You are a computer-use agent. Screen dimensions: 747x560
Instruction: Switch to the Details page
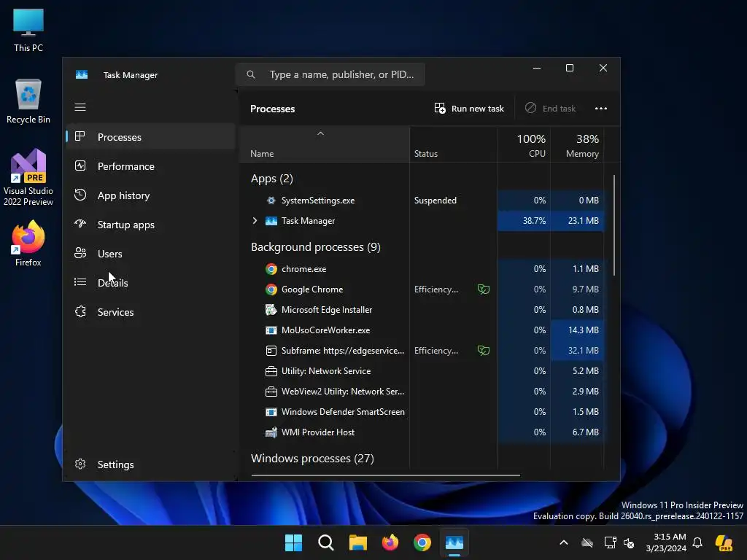click(150, 283)
